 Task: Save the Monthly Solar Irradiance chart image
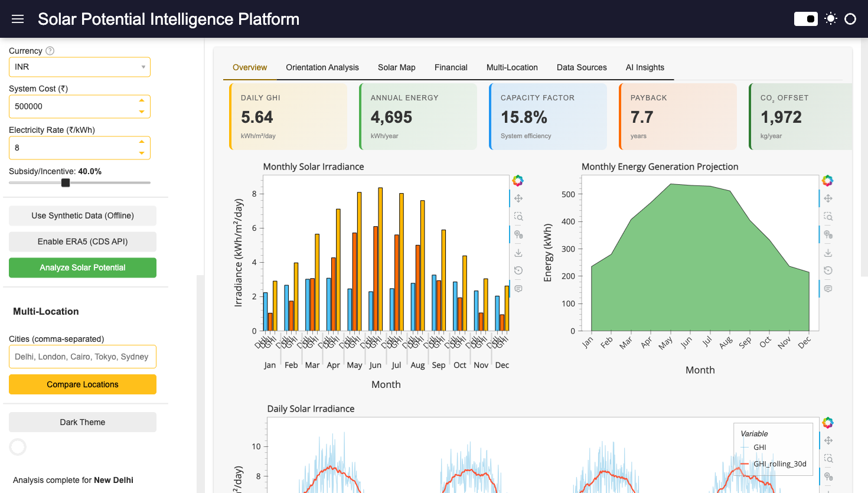coord(518,253)
